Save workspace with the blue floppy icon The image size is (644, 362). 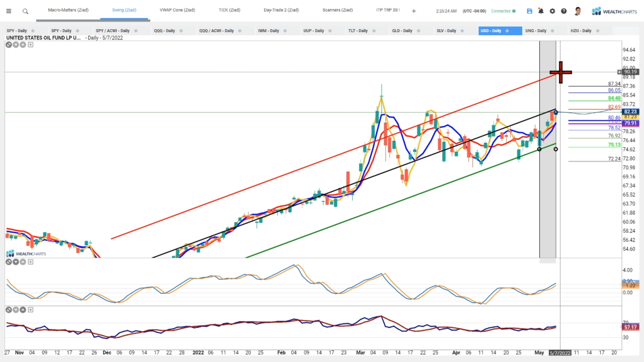click(x=530, y=11)
